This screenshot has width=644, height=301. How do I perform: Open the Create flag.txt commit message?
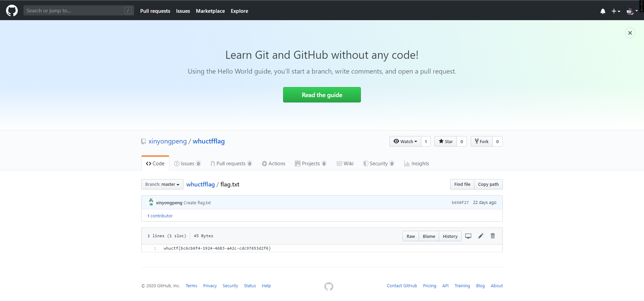[197, 203]
